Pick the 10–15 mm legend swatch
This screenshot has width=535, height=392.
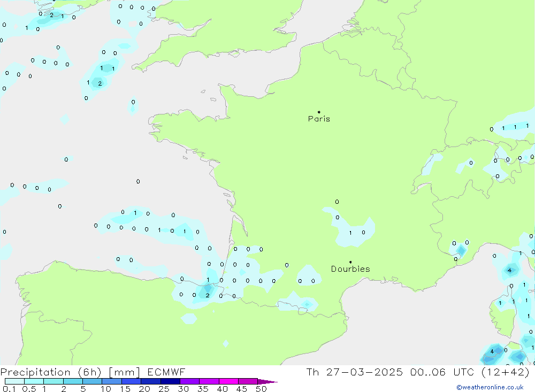112,381
